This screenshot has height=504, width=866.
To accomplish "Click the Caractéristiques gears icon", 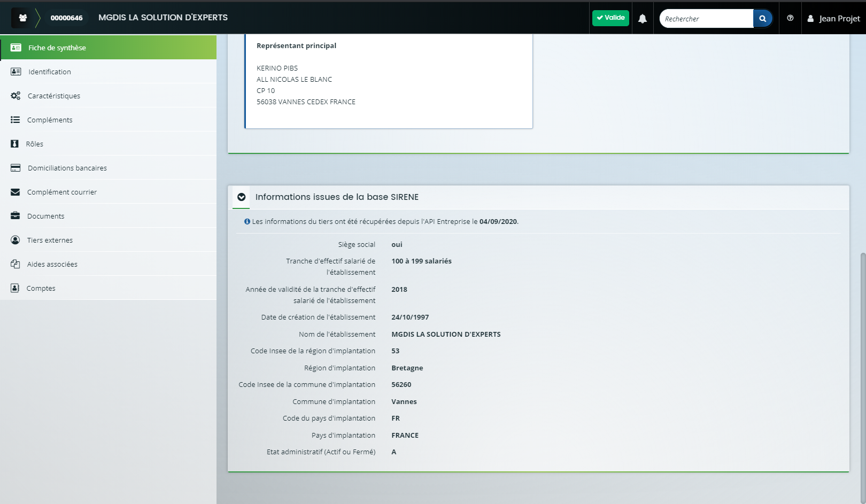I will pos(16,96).
